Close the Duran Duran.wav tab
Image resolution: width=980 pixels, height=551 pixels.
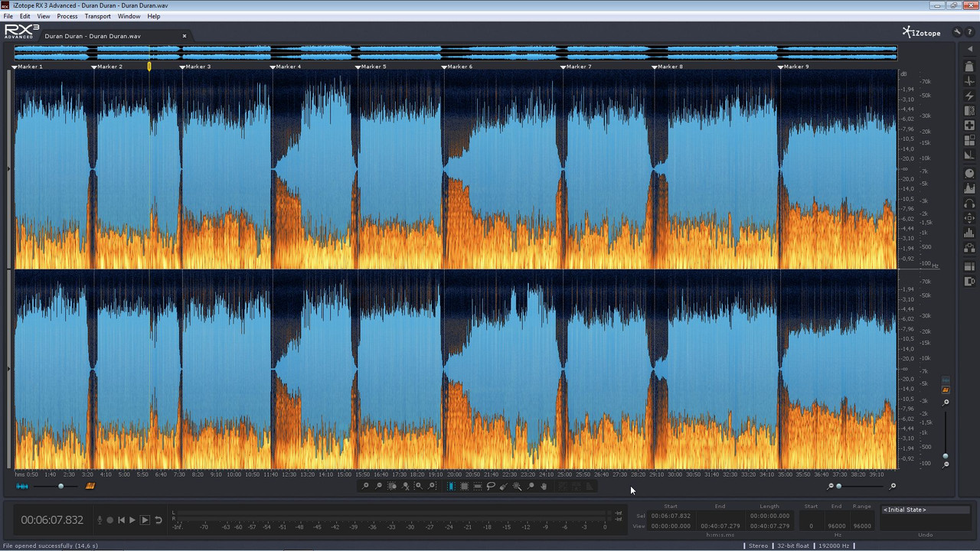coord(185,36)
